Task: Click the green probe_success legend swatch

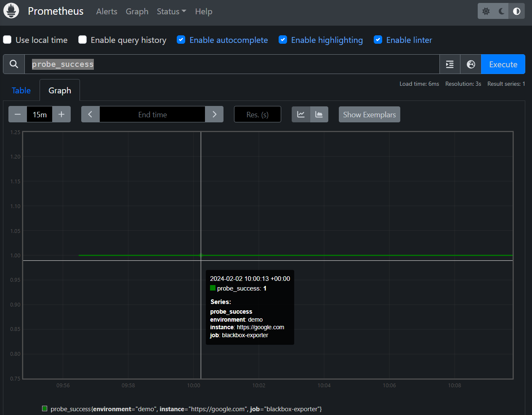Action: tap(45, 409)
